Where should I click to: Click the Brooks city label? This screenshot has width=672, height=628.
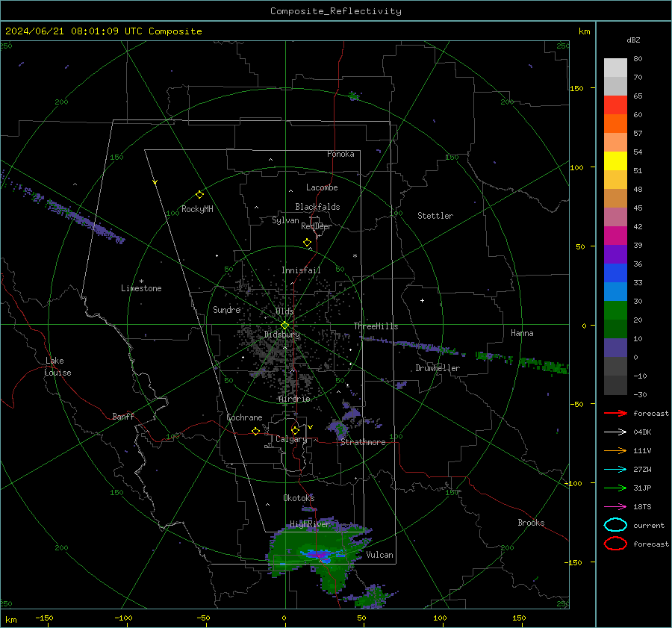point(531,523)
